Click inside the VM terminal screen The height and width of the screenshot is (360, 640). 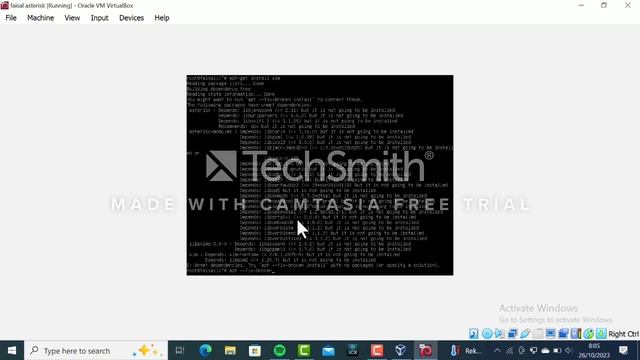(320, 175)
